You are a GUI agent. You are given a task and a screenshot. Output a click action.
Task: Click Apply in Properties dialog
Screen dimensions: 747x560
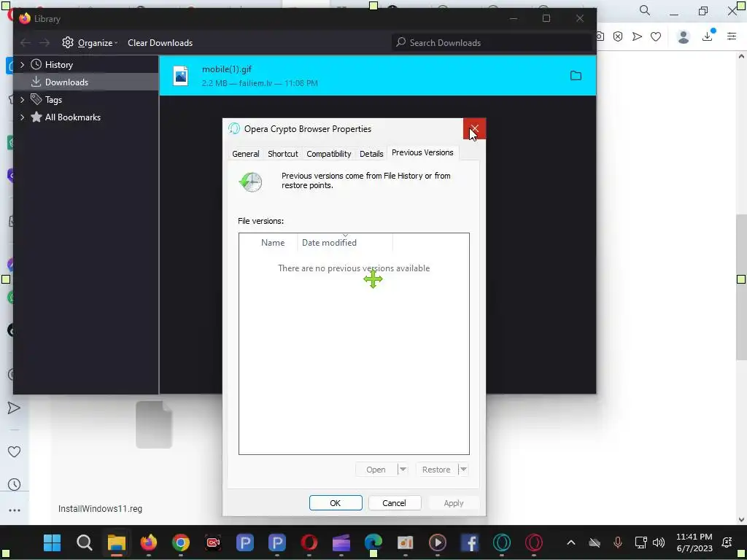[x=454, y=503]
